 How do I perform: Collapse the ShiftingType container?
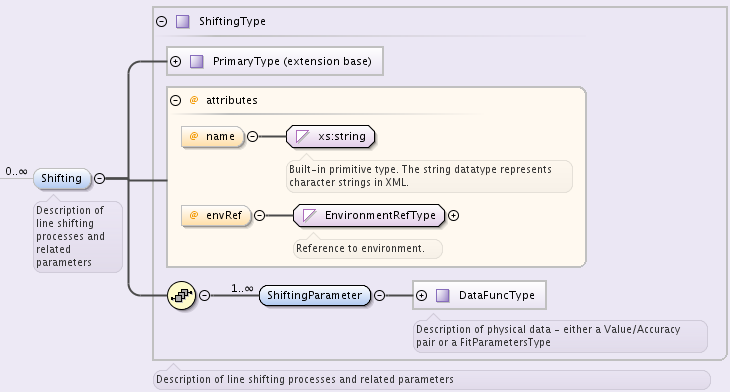pos(162,21)
